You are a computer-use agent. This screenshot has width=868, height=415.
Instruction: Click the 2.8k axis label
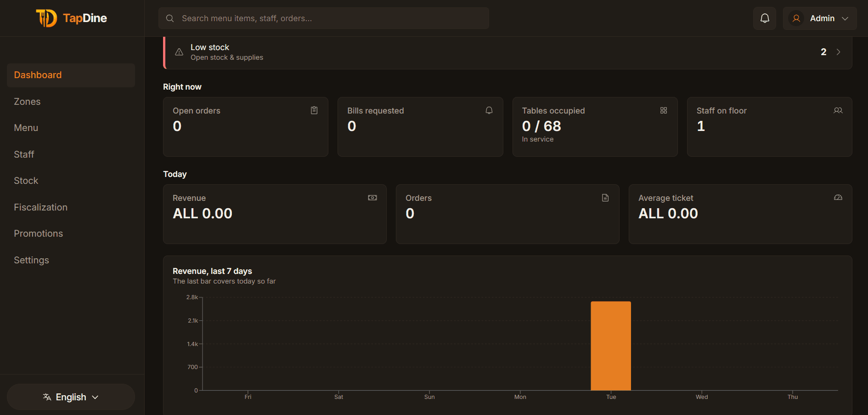click(x=192, y=297)
